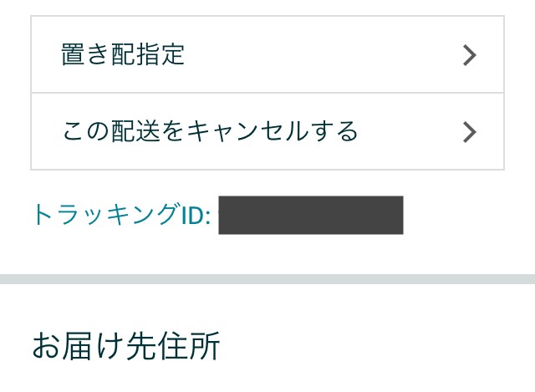Tap the chevron beside この配送をキャンセルする
The image size is (535, 392).
click(x=470, y=132)
